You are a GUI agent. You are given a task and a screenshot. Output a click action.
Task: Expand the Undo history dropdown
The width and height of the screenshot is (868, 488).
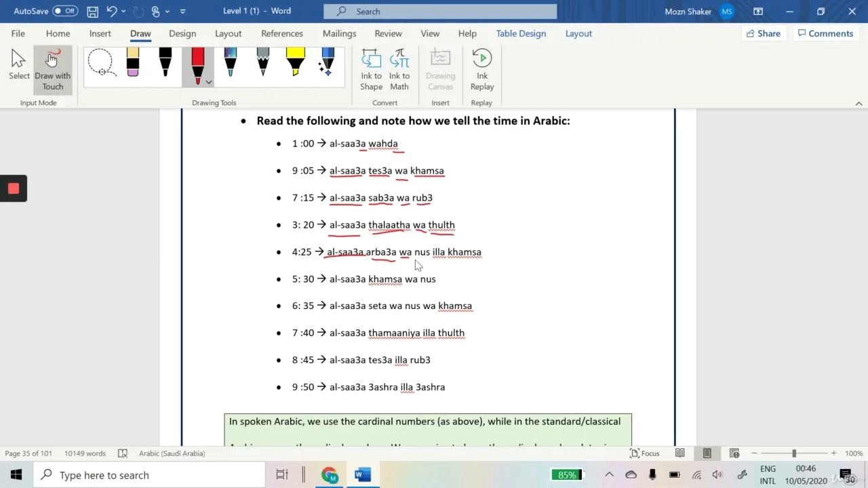click(123, 12)
